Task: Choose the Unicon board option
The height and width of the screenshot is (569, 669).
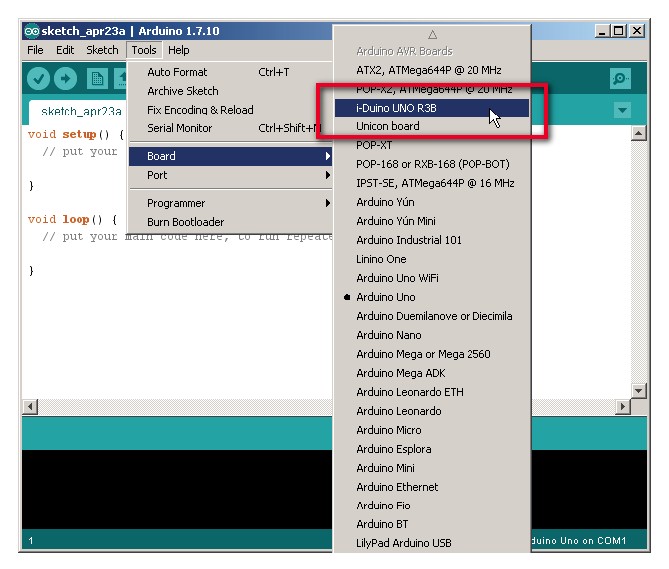Action: (432, 126)
